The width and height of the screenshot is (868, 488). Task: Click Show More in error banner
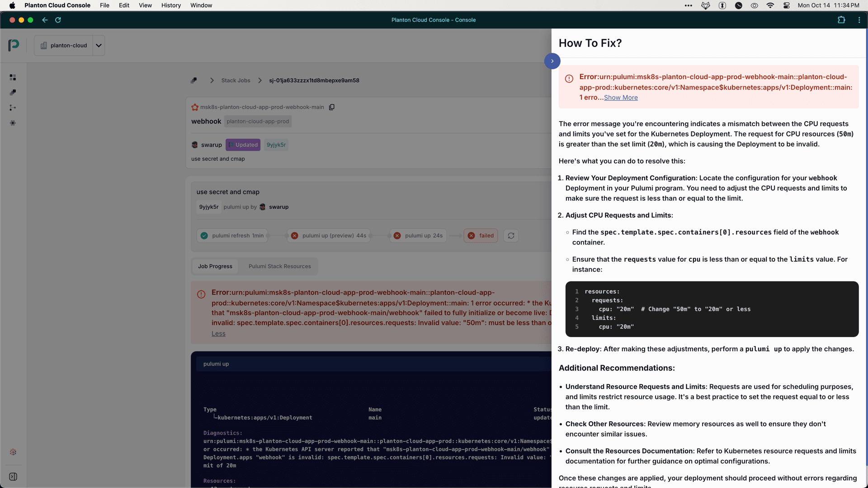621,98
